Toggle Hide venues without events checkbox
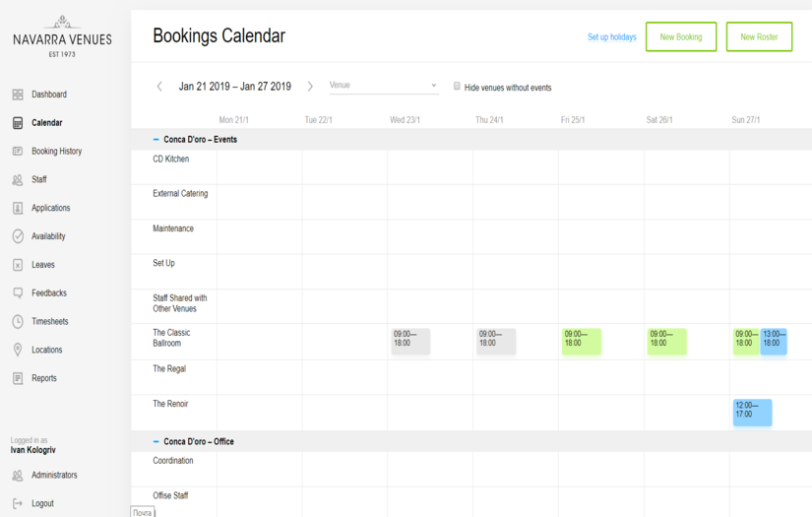This screenshot has width=812, height=517. pos(457,86)
